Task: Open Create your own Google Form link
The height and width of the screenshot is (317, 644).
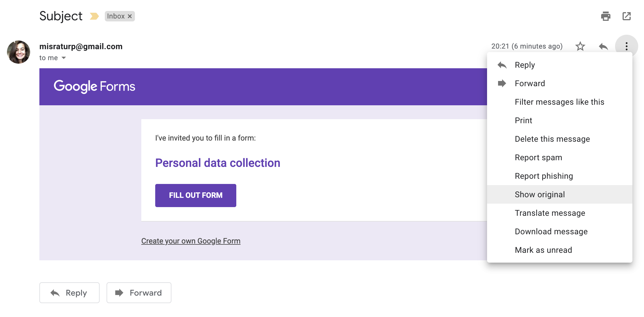Action: pyautogui.click(x=191, y=241)
